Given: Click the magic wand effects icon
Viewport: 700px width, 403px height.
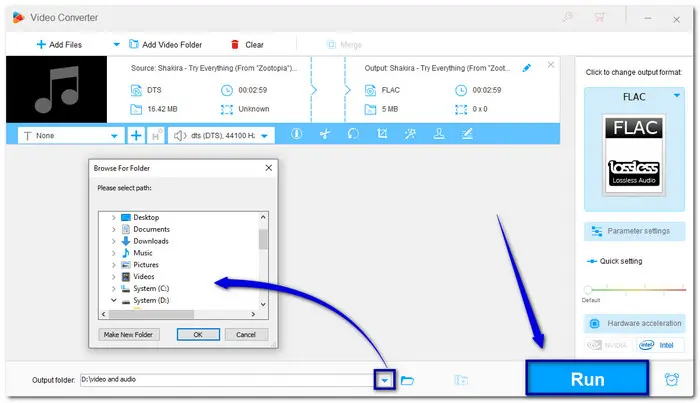Looking at the screenshot, I should (x=410, y=134).
